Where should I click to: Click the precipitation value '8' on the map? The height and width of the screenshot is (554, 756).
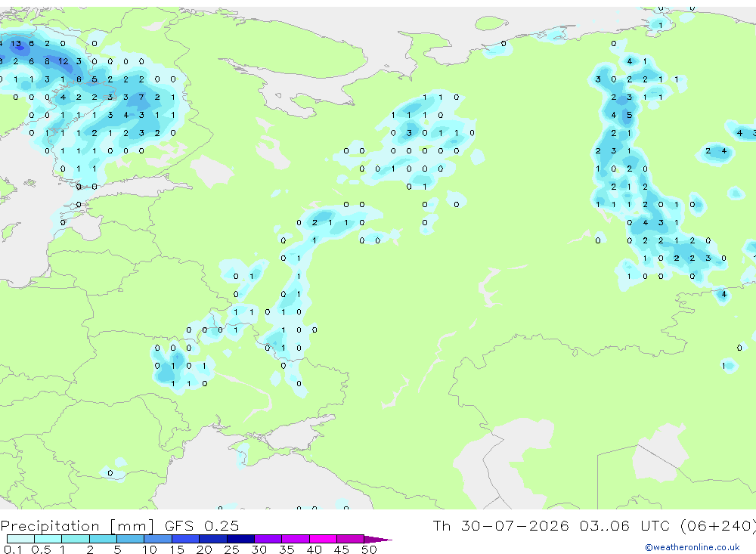click(x=47, y=61)
